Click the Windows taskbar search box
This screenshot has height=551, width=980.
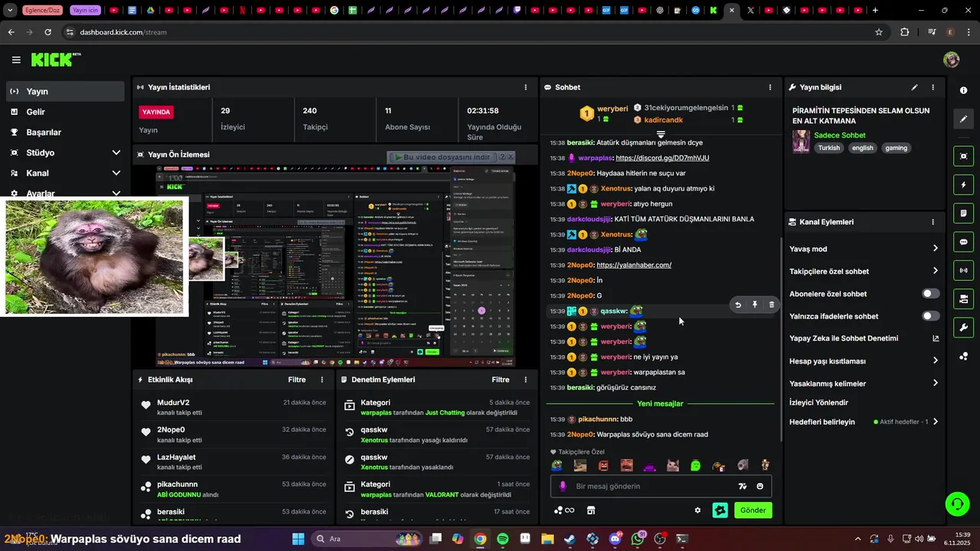pos(366,539)
